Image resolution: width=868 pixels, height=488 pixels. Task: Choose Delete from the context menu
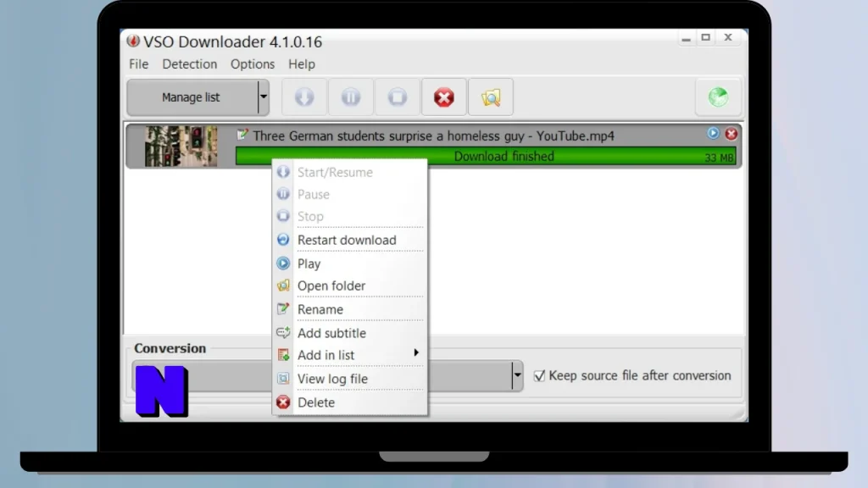[350, 402]
